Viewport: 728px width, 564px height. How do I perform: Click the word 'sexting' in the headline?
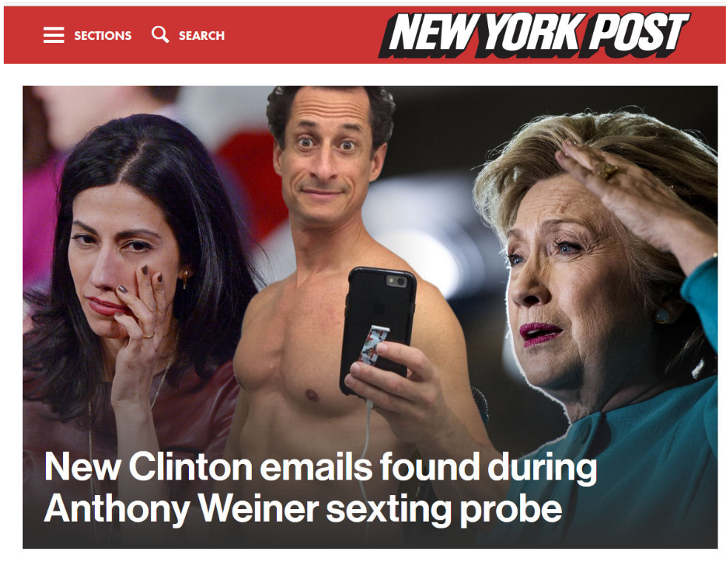click(x=389, y=510)
